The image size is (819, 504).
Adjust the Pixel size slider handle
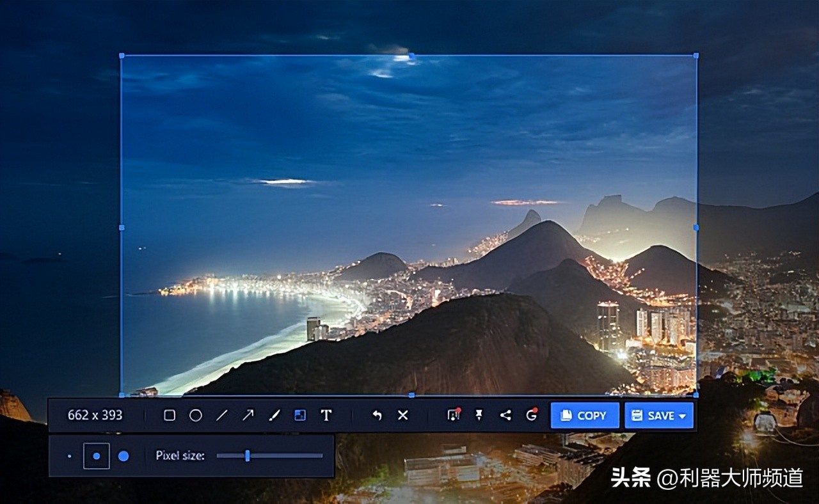(249, 455)
